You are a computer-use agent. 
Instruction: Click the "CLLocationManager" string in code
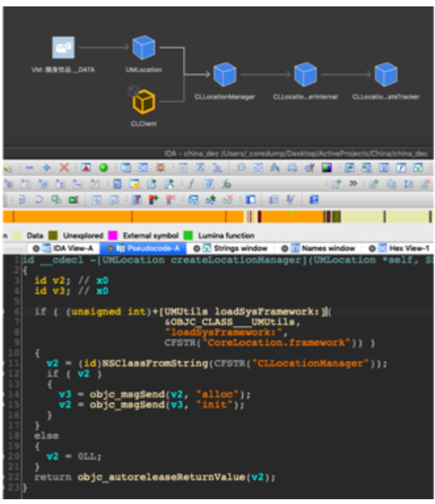[310, 363]
